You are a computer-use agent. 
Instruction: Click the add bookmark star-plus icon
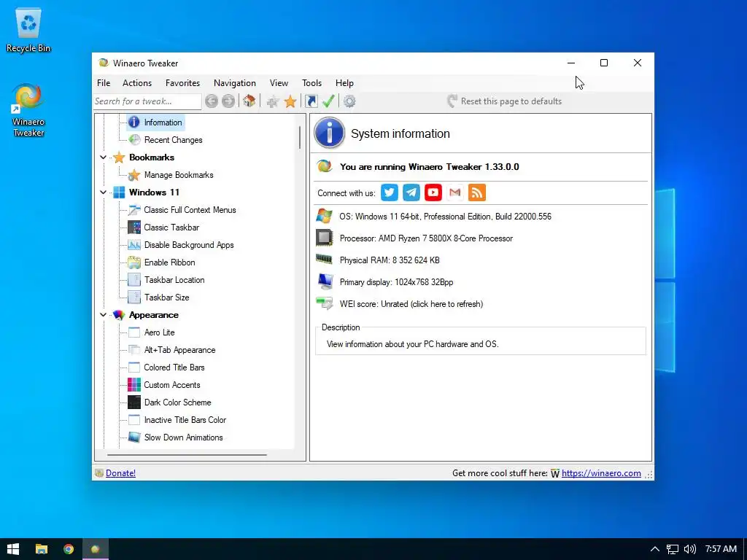point(273,101)
